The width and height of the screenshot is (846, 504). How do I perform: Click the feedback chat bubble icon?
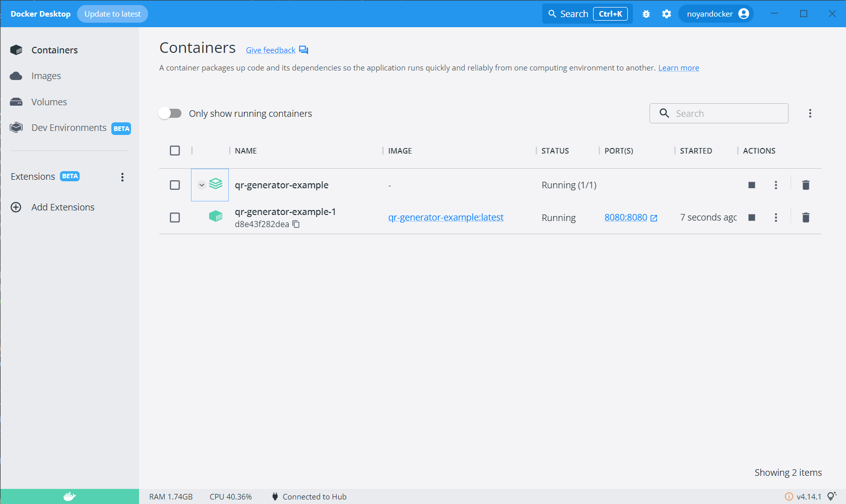click(x=303, y=50)
